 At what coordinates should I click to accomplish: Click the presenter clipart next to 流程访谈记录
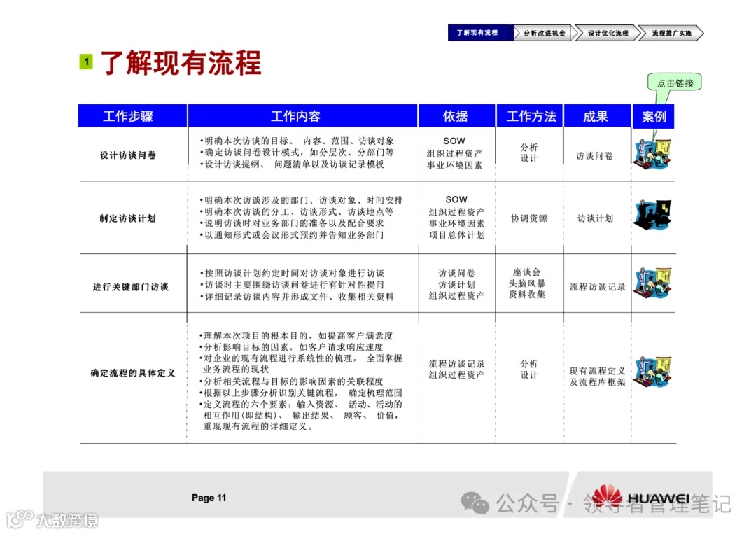coord(652,283)
